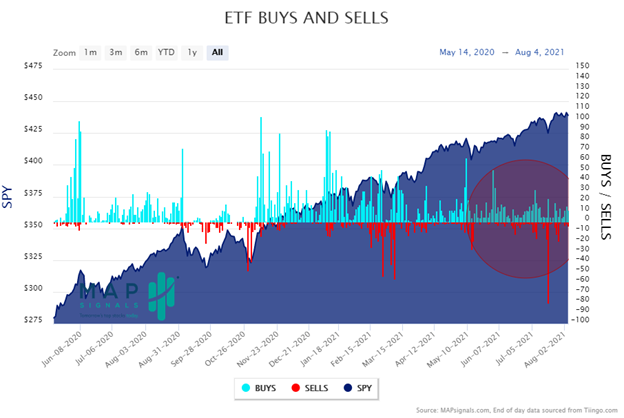Click the red SELLS legend dot
Image resolution: width=624 pixels, height=418 pixels.
click(x=296, y=388)
